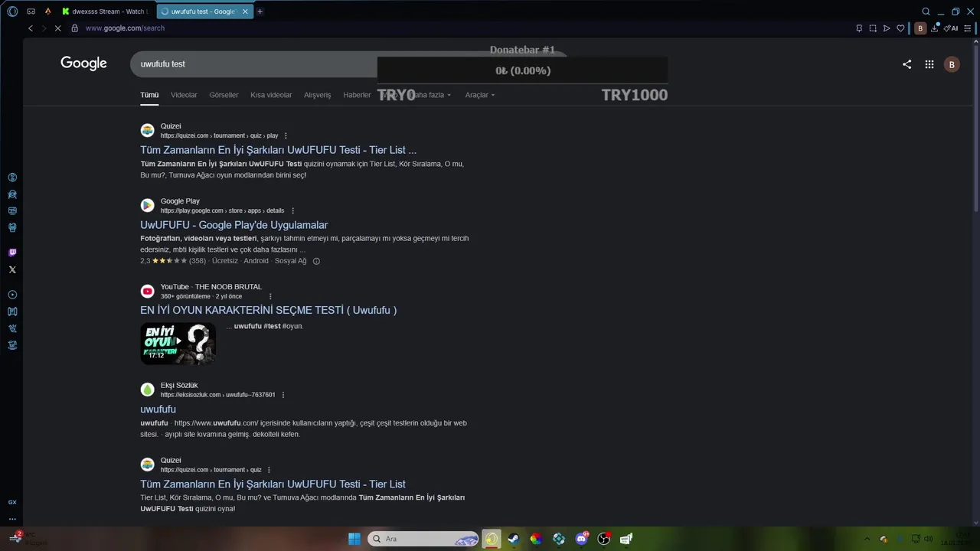The height and width of the screenshot is (551, 980).
Task: Click the Google account avatar B
Action: [x=952, y=64]
